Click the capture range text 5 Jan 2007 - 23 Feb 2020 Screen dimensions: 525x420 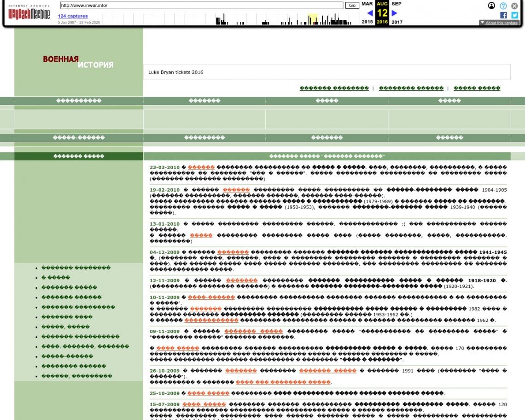pos(79,23)
